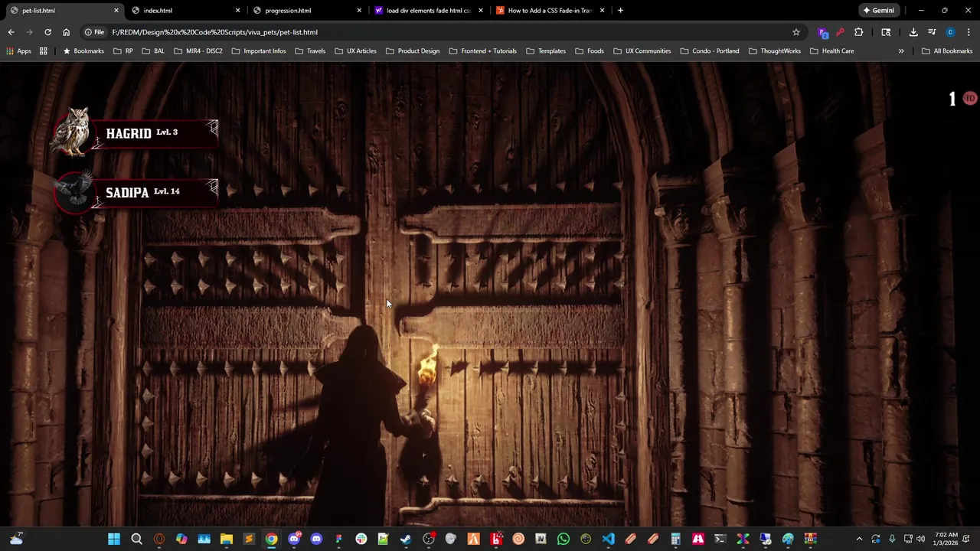This screenshot has height=551, width=980.
Task: Switch to the index.html tab
Action: pyautogui.click(x=182, y=11)
